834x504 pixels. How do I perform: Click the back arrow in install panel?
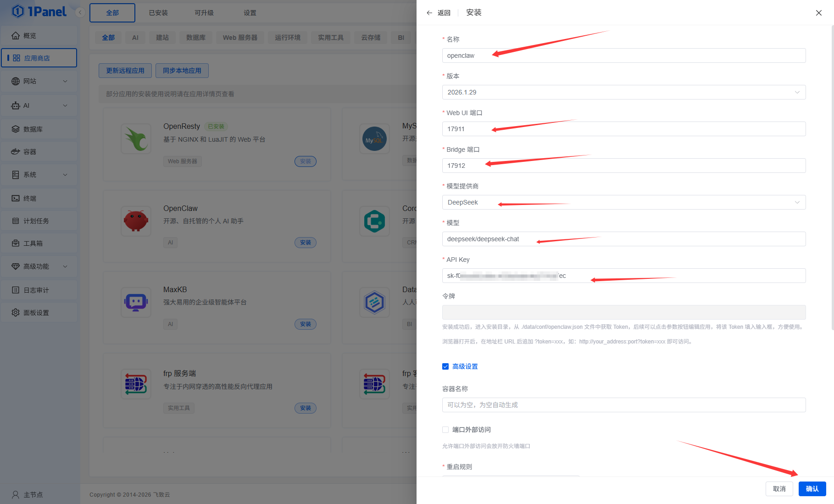[x=429, y=13]
